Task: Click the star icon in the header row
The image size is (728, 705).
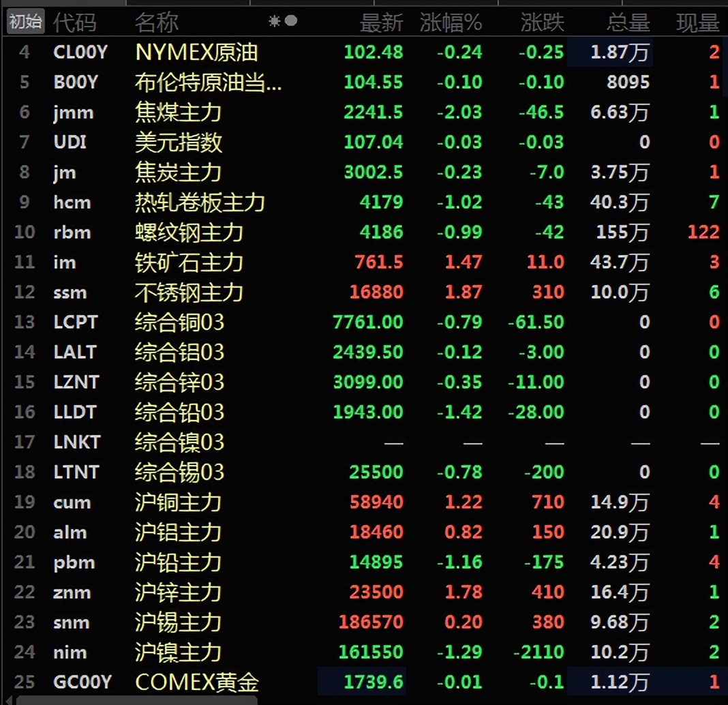Action: (273, 21)
